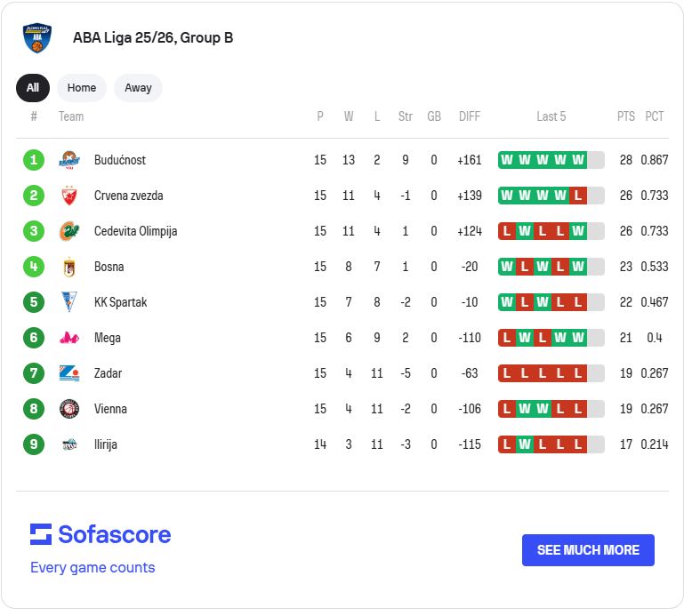Click the Crvena zvezda team crest
Viewport: 684px width, 616px height.
point(69,196)
